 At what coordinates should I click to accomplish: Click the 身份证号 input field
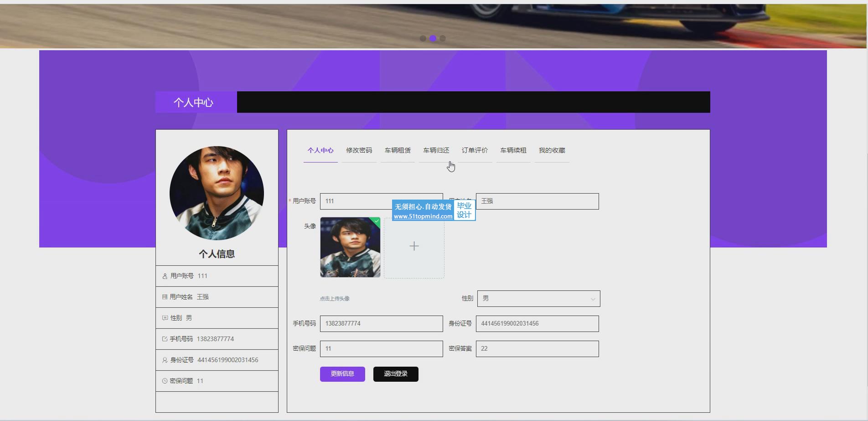pos(537,323)
